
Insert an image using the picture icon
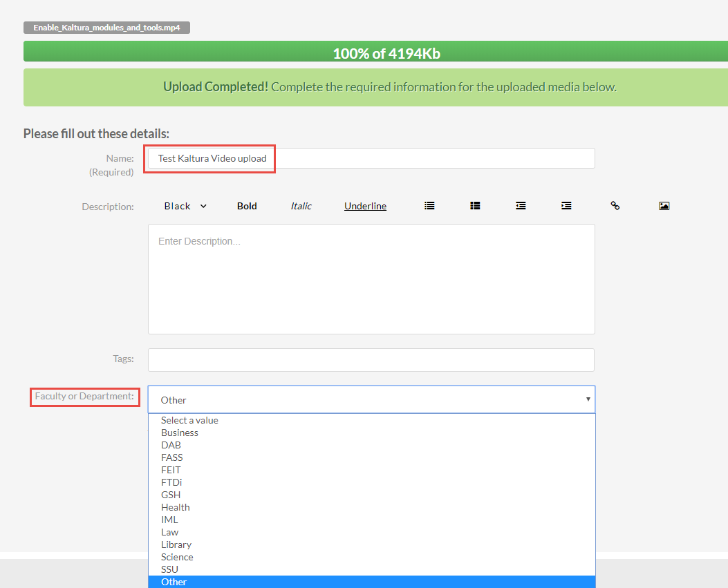pos(664,206)
